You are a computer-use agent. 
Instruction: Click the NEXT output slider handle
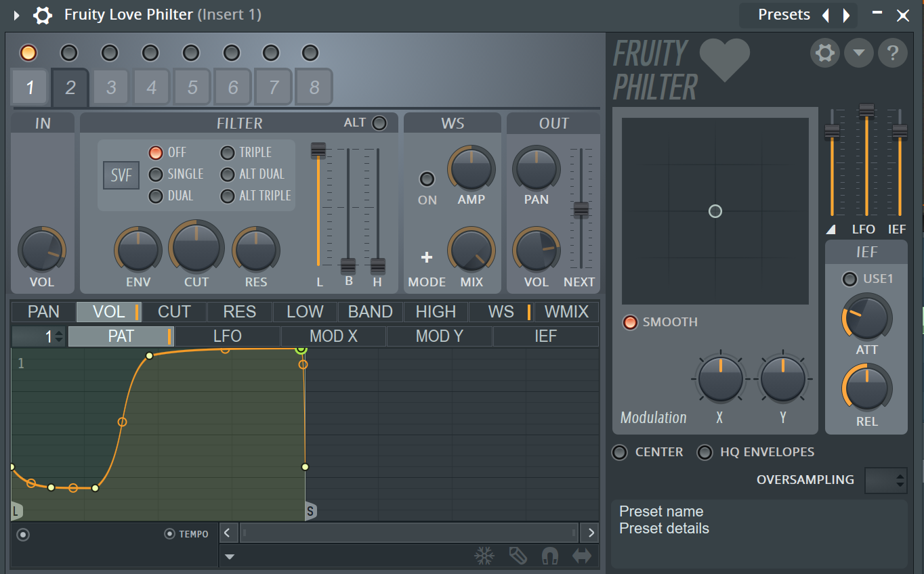(x=581, y=210)
